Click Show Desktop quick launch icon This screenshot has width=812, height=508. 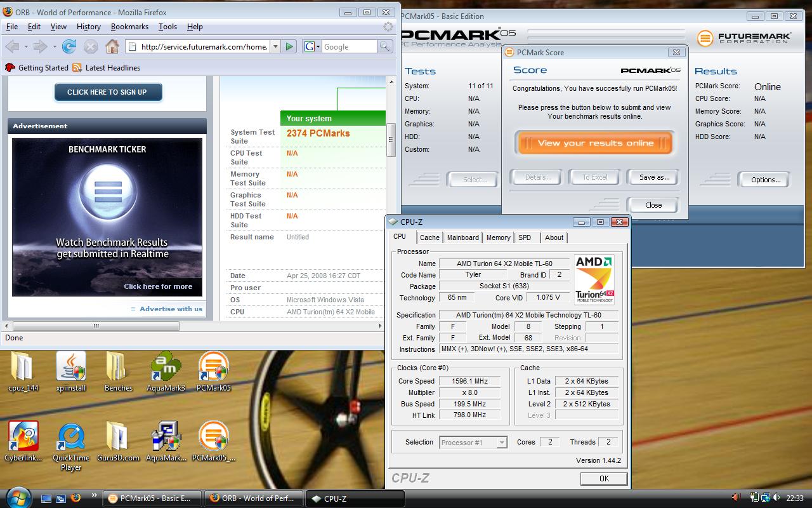[x=46, y=498]
